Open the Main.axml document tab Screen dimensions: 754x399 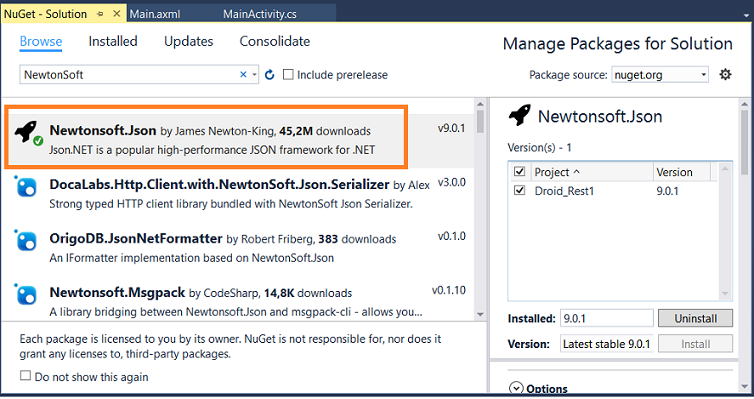click(x=155, y=14)
